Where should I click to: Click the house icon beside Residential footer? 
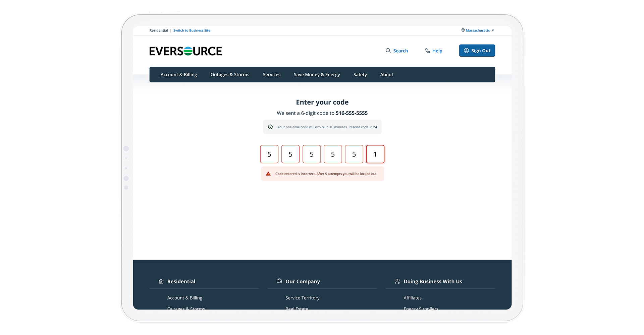(161, 281)
